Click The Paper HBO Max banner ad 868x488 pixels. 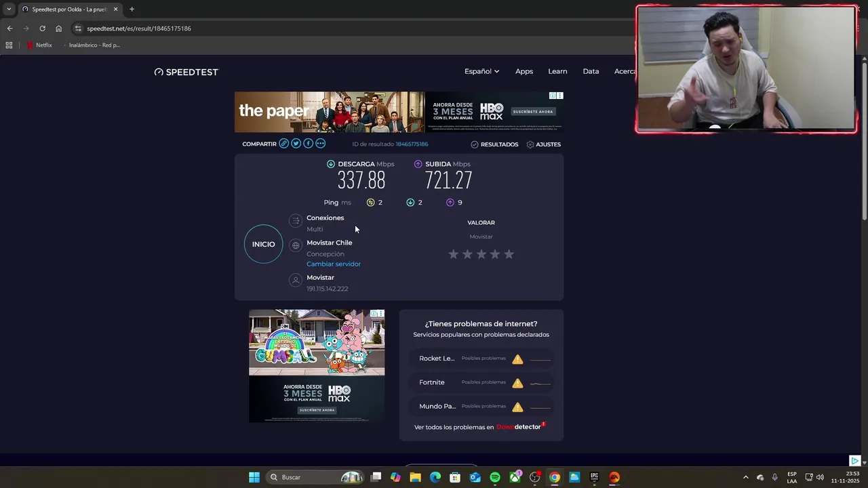click(x=399, y=113)
